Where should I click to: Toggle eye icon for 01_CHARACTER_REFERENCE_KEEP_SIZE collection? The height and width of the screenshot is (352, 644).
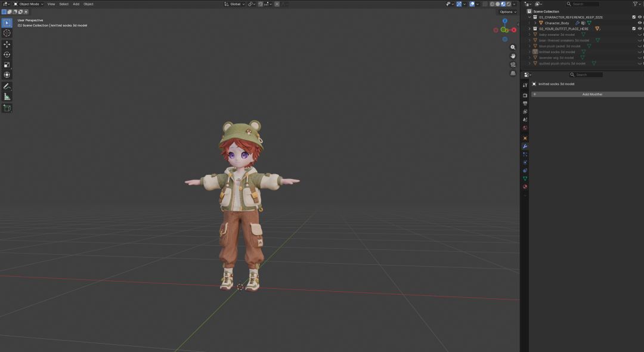639,17
